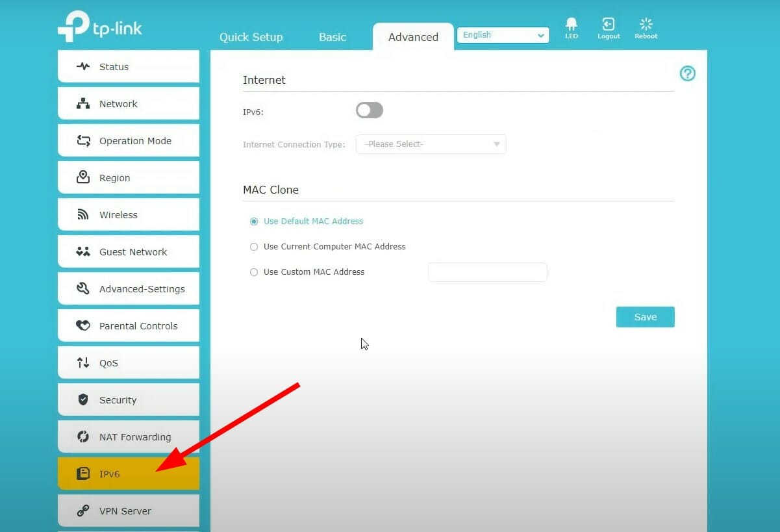This screenshot has height=532, width=780.
Task: Click the MAC Clone section heading
Action: [x=271, y=190]
